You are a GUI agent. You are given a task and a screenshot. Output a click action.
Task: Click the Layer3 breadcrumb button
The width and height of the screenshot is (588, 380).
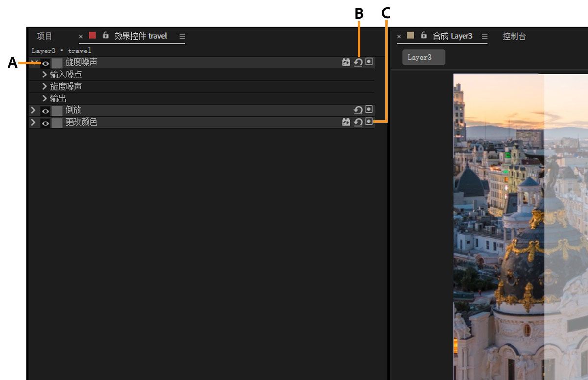424,57
